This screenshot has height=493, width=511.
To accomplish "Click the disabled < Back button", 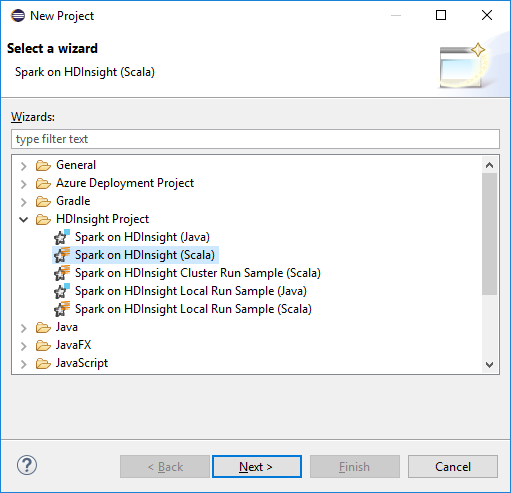I will tap(165, 466).
